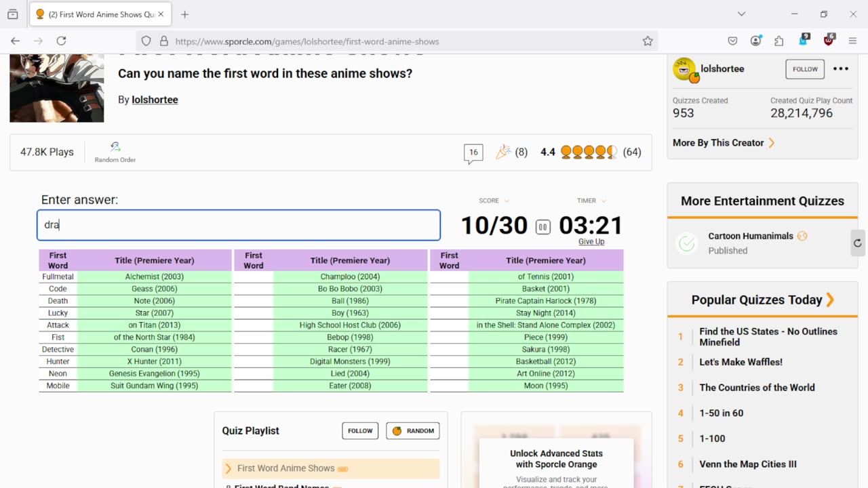Click Art Online (2012) title cell
The height and width of the screenshot is (488, 868).
(x=546, y=373)
